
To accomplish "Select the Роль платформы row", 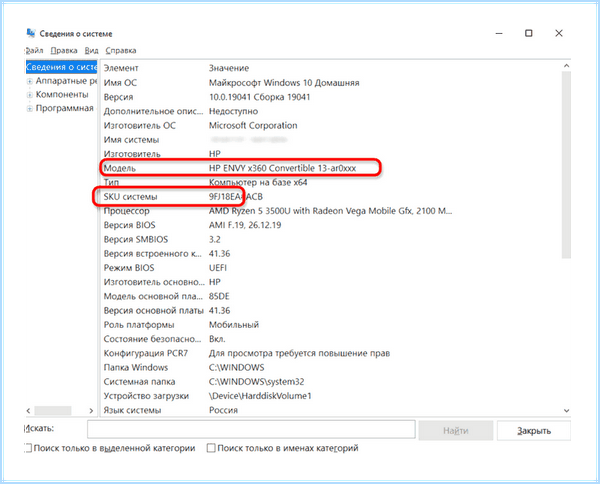I will pos(331,325).
